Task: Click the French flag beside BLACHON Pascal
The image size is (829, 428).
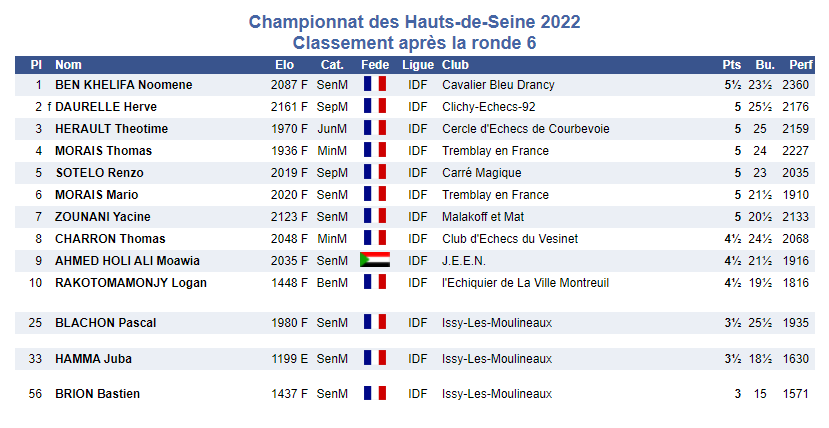Action: 374,323
